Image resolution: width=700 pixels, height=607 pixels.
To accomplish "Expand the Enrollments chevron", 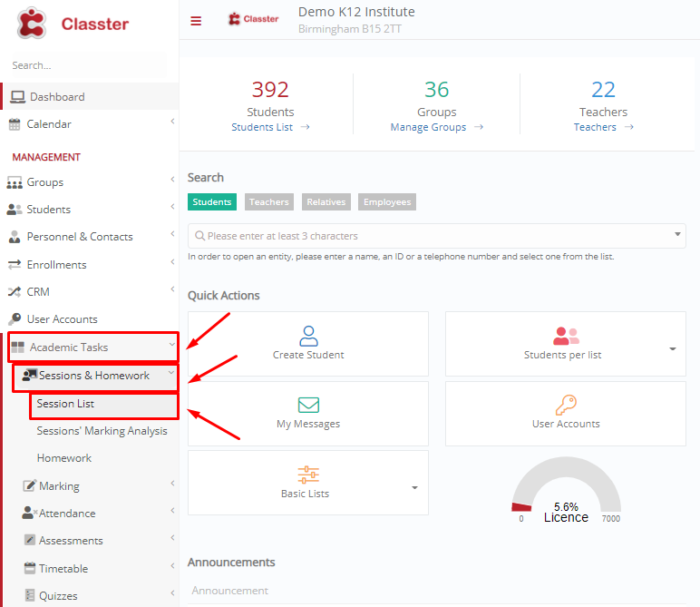I will 172,261.
